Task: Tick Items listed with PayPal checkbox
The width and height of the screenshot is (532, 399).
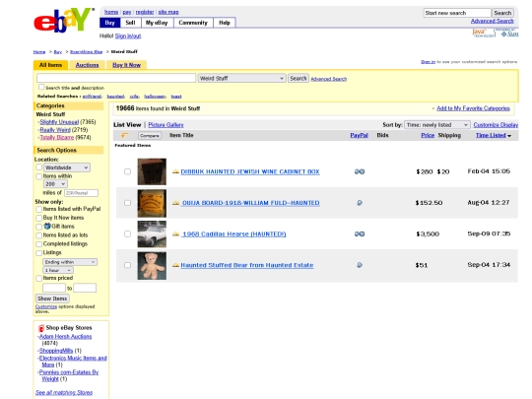Action: click(39, 209)
